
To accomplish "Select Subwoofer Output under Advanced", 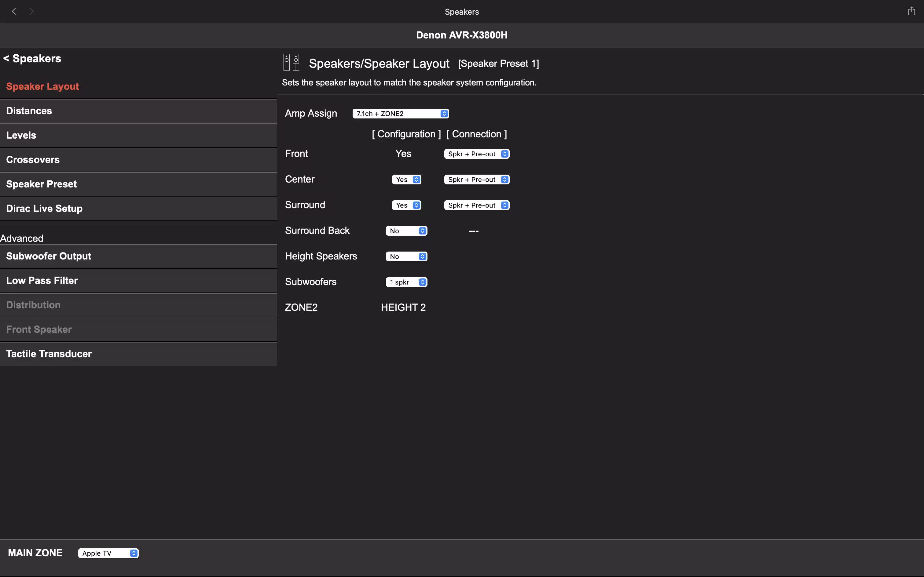I will 49,256.
